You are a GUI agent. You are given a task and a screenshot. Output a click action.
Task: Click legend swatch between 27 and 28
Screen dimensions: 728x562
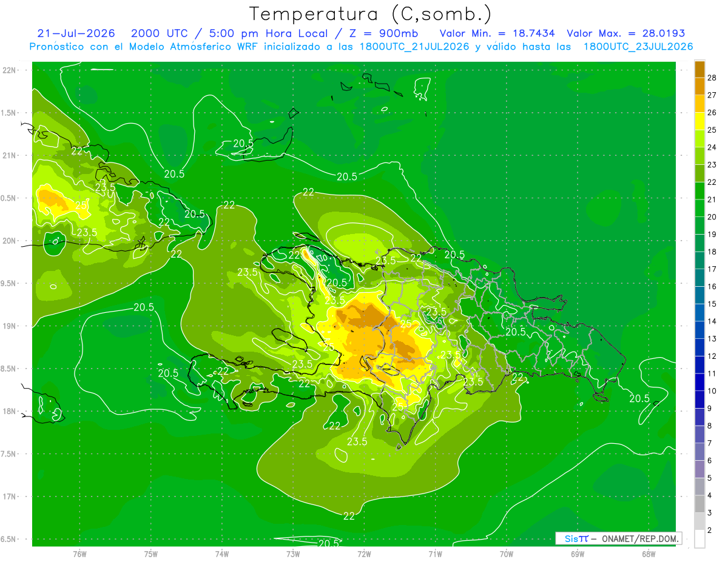tap(699, 86)
